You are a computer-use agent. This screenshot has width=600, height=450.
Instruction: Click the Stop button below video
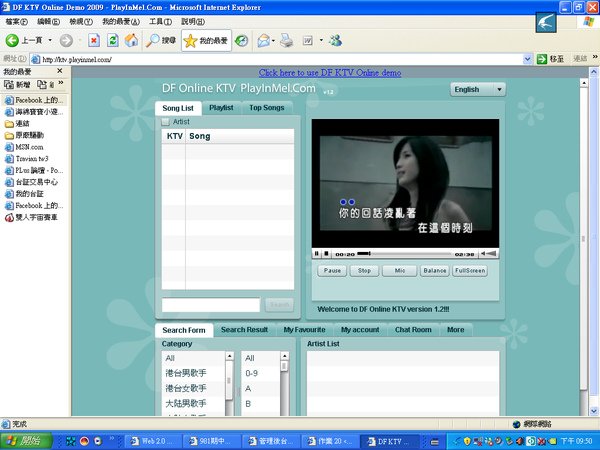364,271
